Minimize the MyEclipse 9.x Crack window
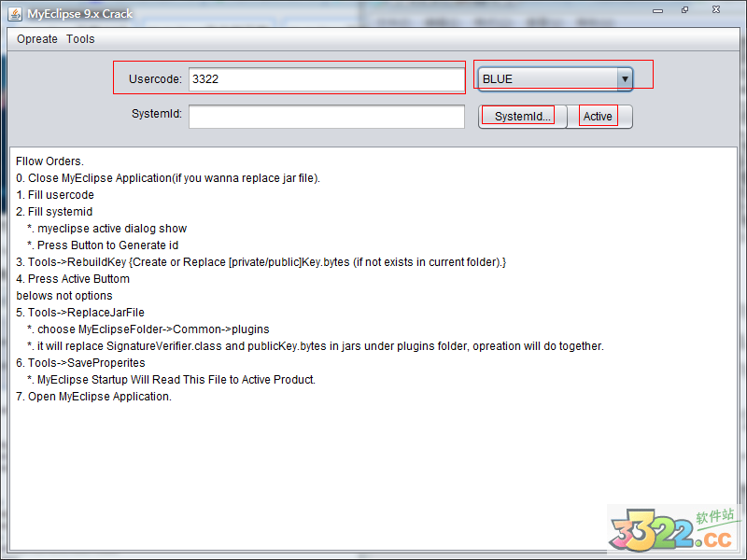This screenshot has width=747, height=560. [658, 10]
